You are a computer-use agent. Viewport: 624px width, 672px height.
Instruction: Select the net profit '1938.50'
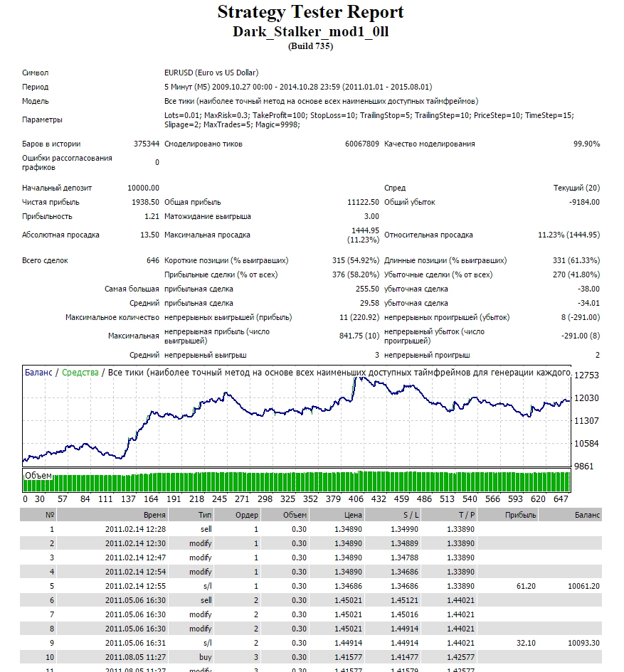point(145,202)
